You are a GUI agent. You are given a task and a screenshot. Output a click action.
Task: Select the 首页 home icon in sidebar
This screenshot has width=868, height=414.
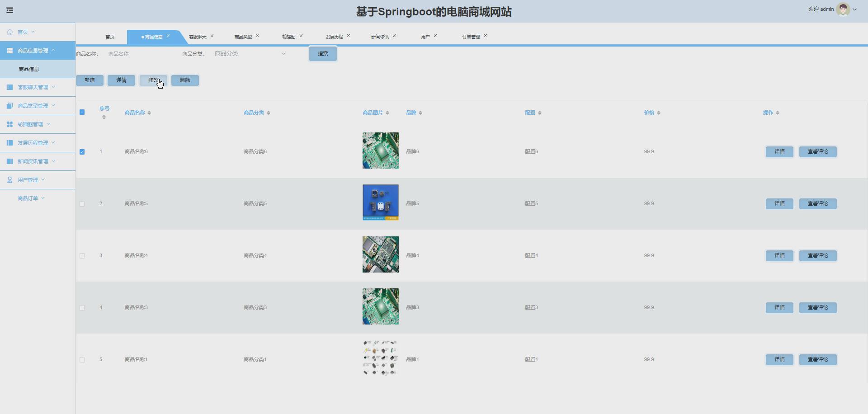(x=9, y=32)
